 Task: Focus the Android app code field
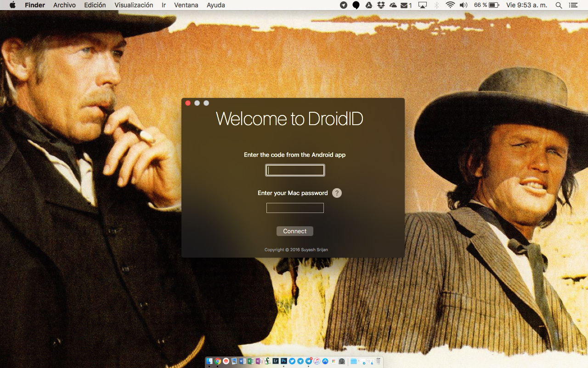pyautogui.click(x=295, y=171)
